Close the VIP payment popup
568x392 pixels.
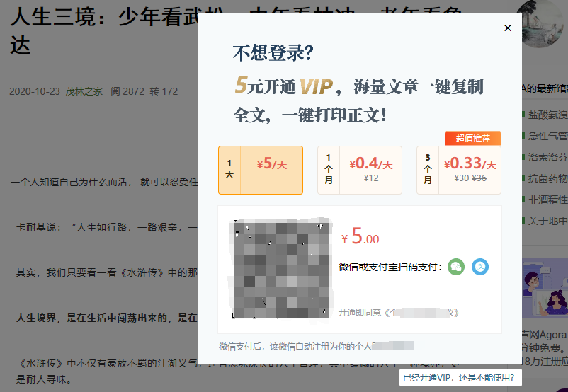508,28
